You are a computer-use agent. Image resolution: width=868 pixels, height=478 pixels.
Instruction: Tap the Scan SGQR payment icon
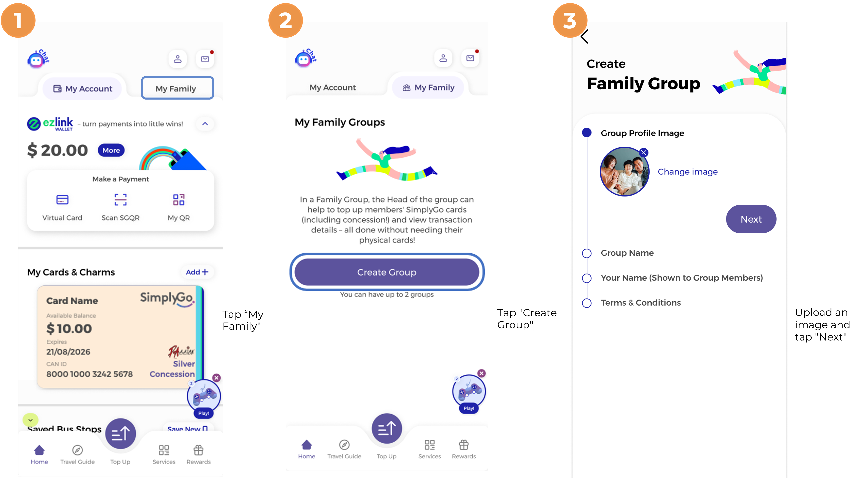pyautogui.click(x=120, y=200)
